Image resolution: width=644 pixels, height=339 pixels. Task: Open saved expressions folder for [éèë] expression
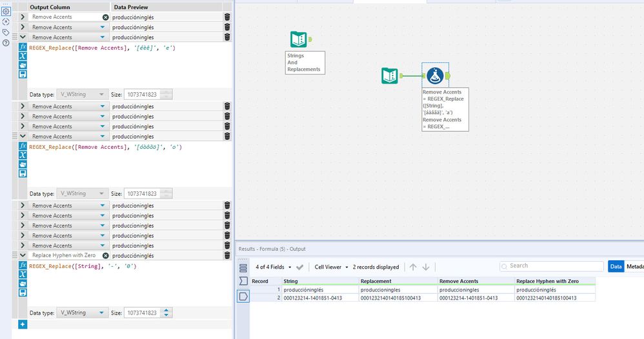(x=23, y=65)
